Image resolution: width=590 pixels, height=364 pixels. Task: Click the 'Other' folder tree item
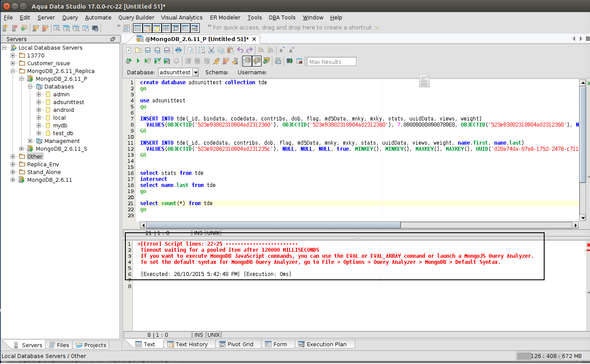click(35, 156)
